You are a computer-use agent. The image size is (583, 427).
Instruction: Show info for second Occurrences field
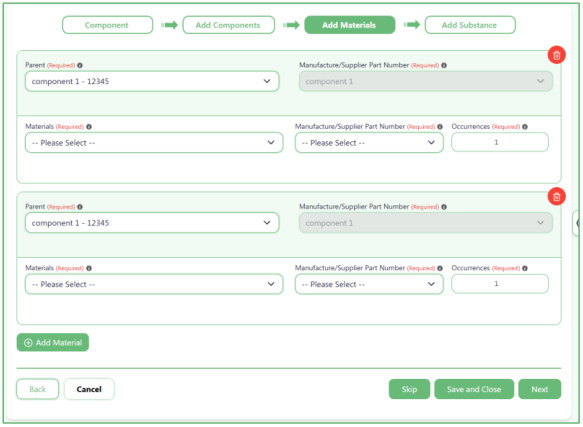[525, 268]
